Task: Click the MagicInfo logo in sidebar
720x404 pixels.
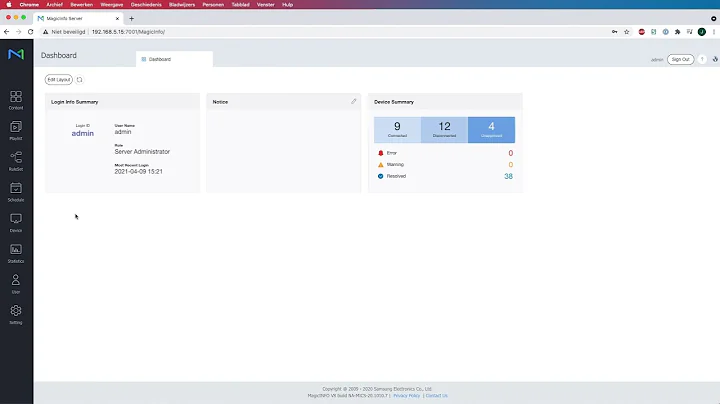Action: (x=16, y=54)
